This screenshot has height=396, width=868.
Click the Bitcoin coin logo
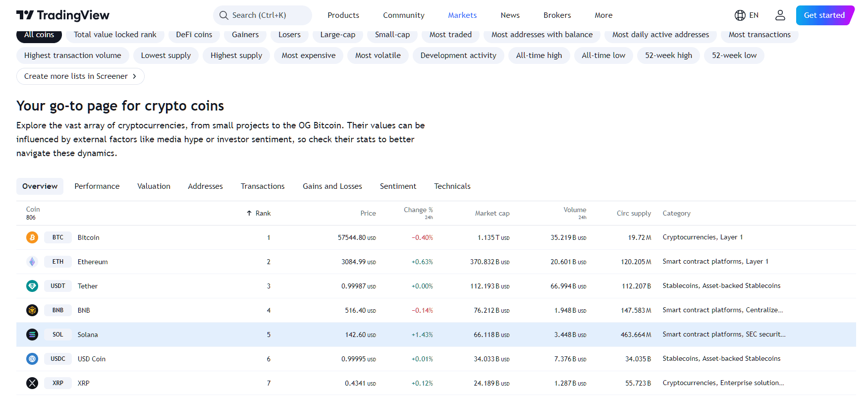32,237
